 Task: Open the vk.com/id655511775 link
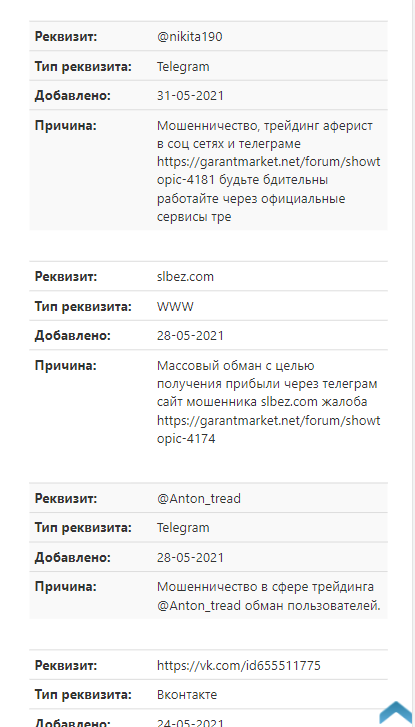(x=239, y=666)
